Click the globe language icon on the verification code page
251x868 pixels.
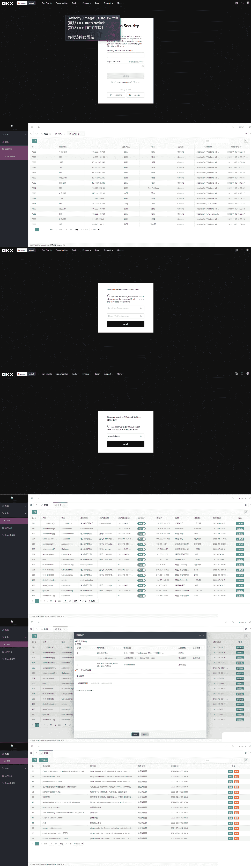(x=248, y=250)
